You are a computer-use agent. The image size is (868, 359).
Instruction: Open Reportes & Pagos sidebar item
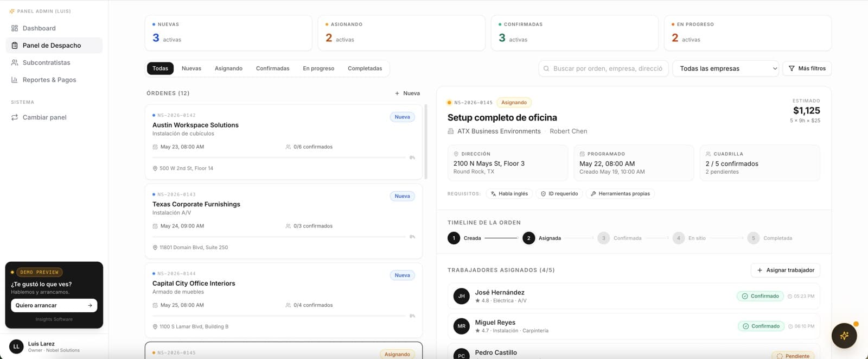(54, 80)
